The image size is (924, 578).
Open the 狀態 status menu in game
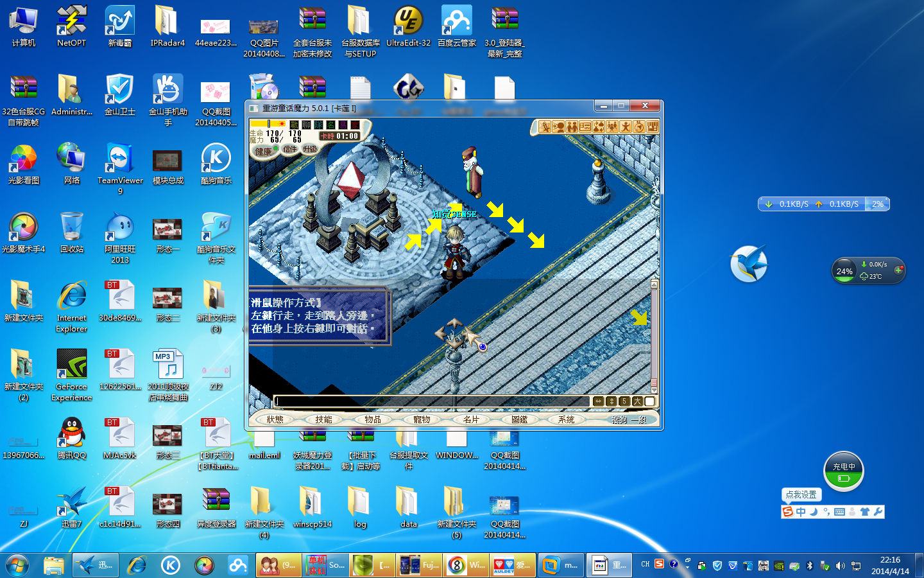click(275, 419)
